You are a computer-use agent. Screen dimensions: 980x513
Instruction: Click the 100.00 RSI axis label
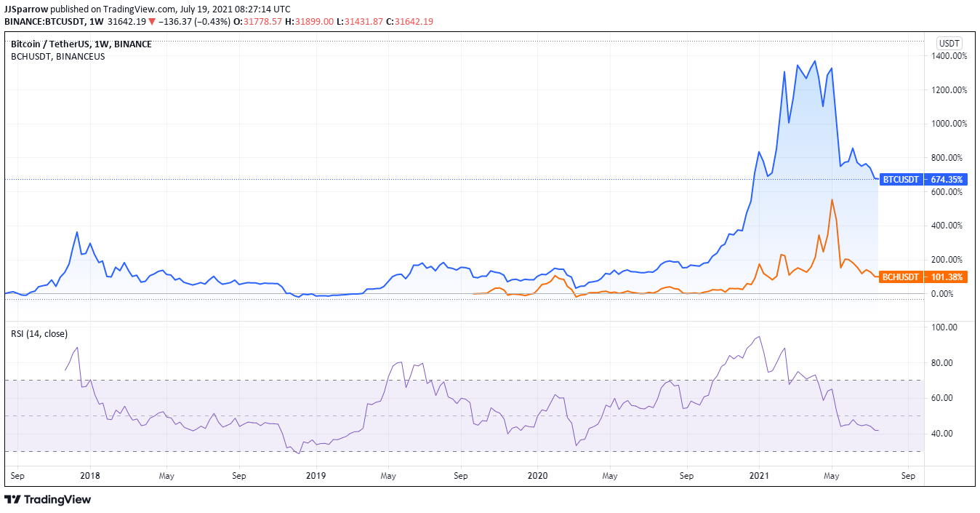[x=946, y=327]
